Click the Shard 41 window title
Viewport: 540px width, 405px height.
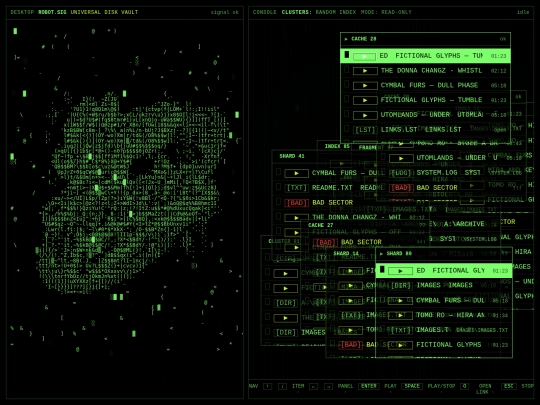pos(292,156)
